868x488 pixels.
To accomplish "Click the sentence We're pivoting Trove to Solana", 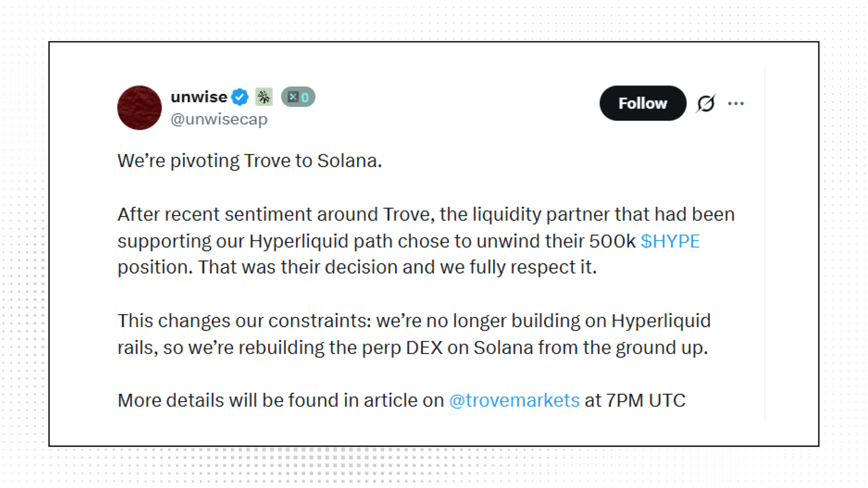I will pyautogui.click(x=250, y=161).
